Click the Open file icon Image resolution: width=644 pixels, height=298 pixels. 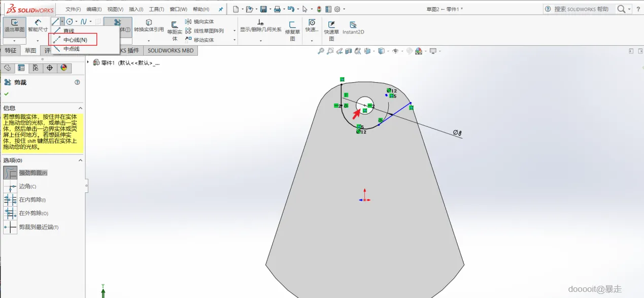click(x=249, y=9)
